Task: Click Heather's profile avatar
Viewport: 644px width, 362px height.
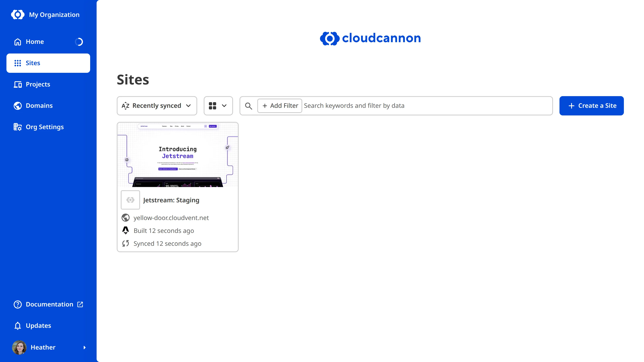Action: [x=19, y=347]
